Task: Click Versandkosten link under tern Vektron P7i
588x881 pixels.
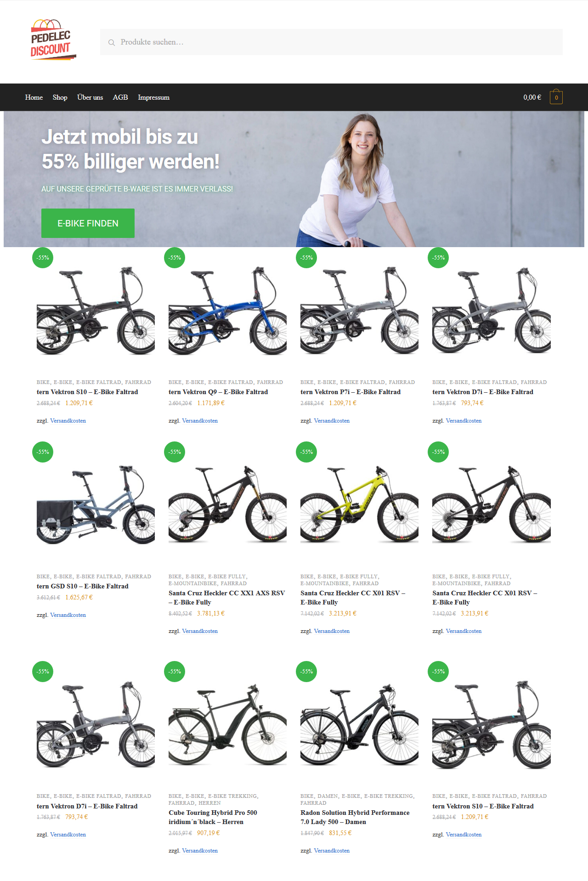Action: [x=332, y=421]
